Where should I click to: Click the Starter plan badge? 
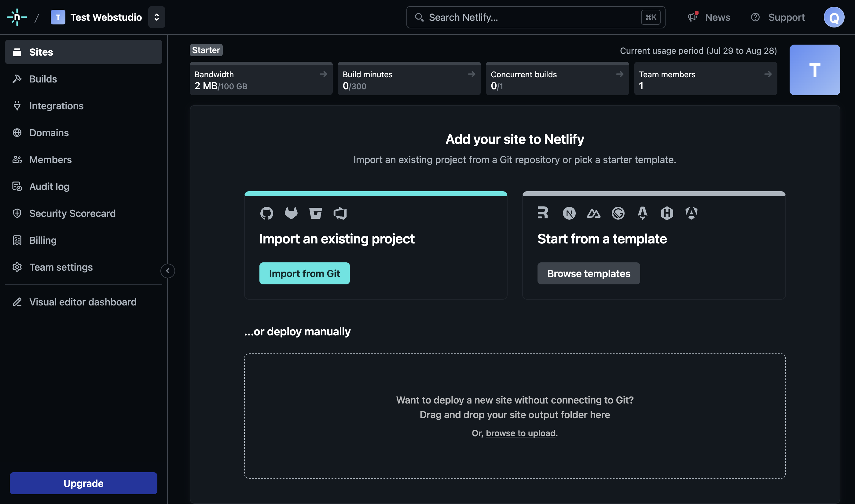coord(206,50)
